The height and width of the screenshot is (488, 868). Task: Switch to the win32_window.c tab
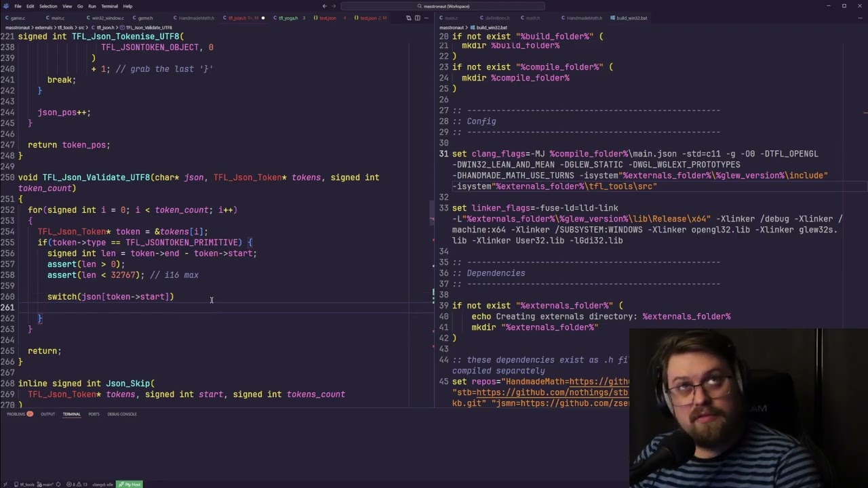[x=105, y=18]
